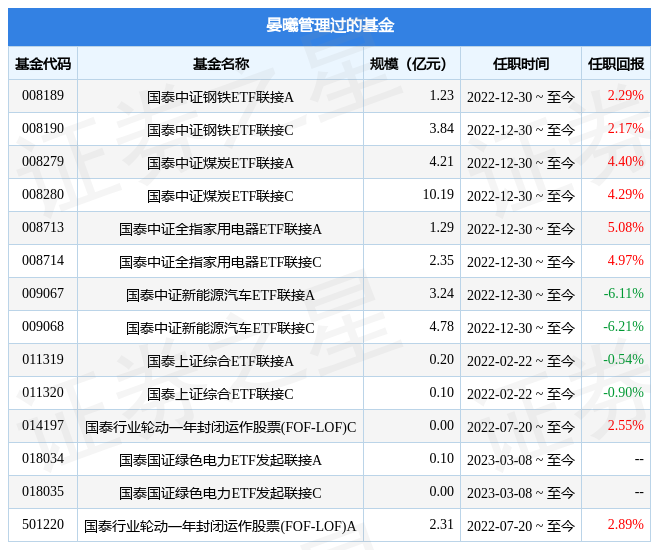Open 国泰行业轮动一年封闭运作股票(FOF-LOF)A fund name
This screenshot has height=550, width=651.
point(220,526)
